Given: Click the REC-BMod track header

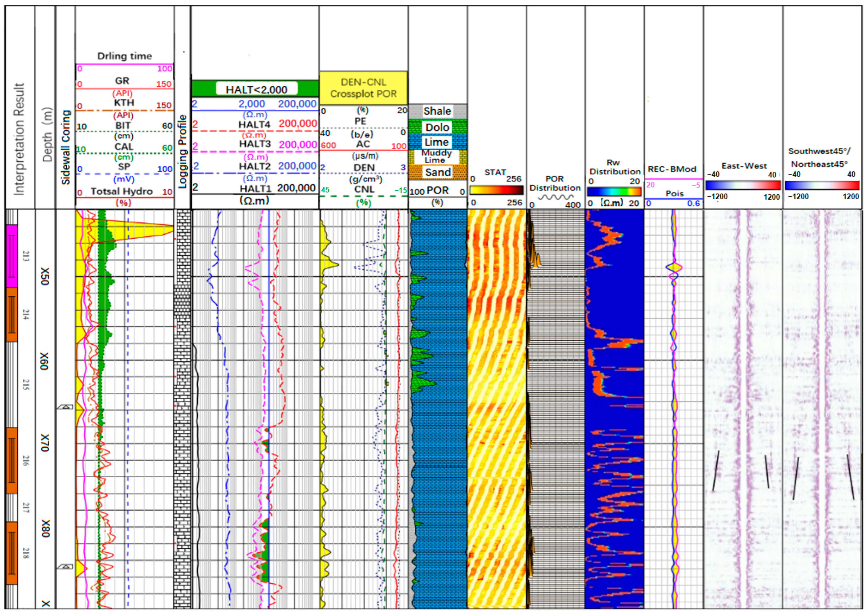Looking at the screenshot, I should click(x=672, y=169).
